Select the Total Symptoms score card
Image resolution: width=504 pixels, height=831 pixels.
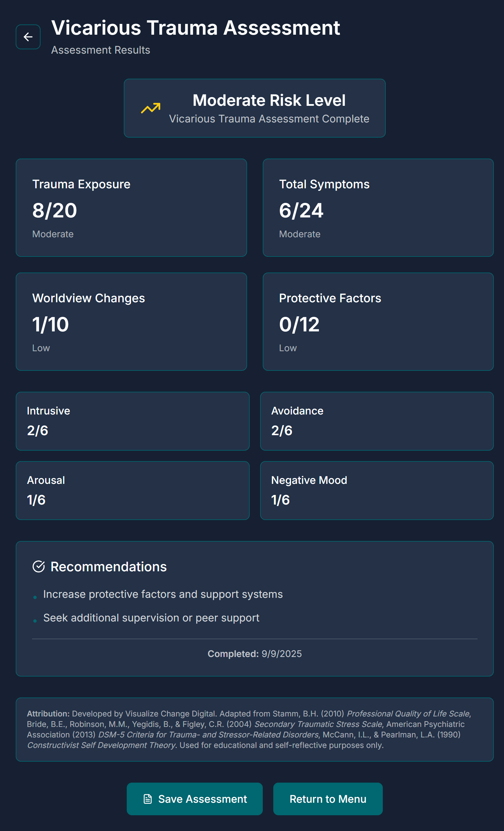(x=378, y=208)
